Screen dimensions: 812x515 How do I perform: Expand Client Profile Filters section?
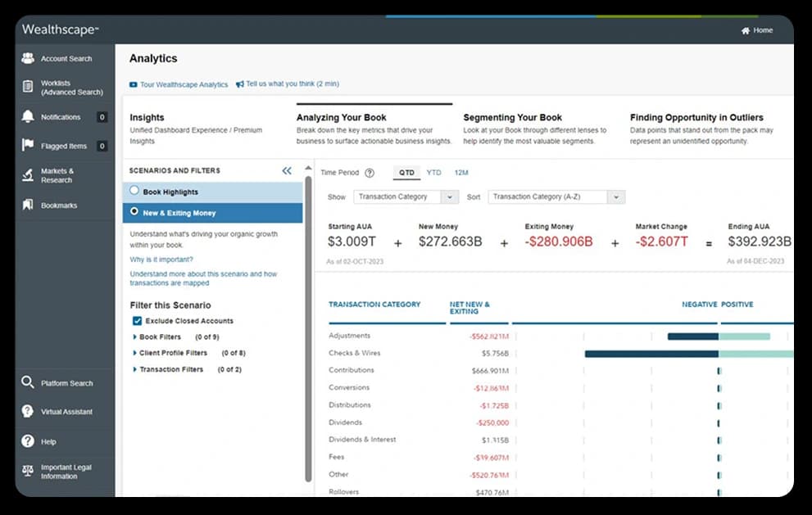point(135,353)
